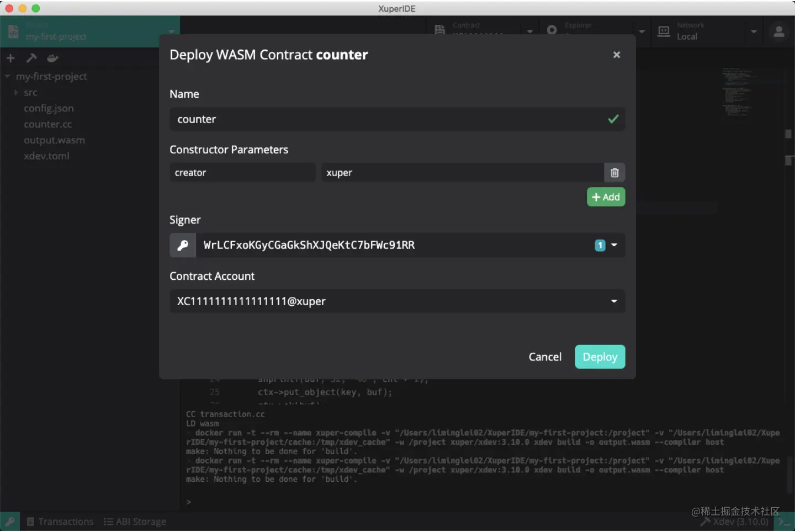
Task: Click the Deploy button
Action: (600, 357)
